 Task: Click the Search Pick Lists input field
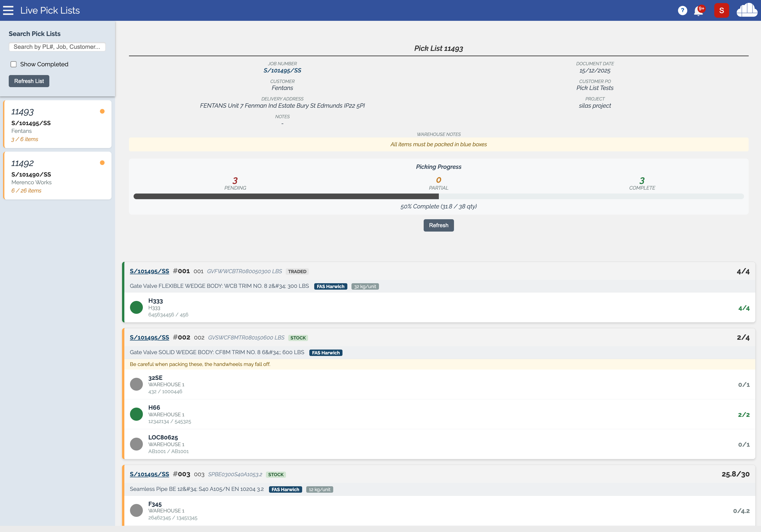coord(57,47)
